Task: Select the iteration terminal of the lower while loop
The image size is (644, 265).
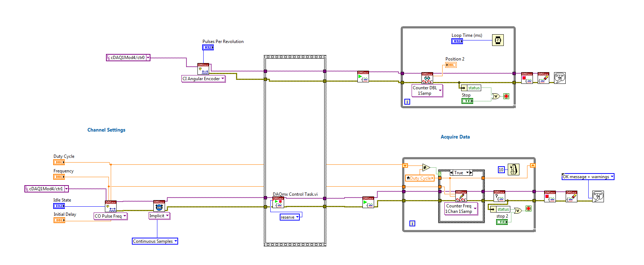Action: click(x=412, y=223)
